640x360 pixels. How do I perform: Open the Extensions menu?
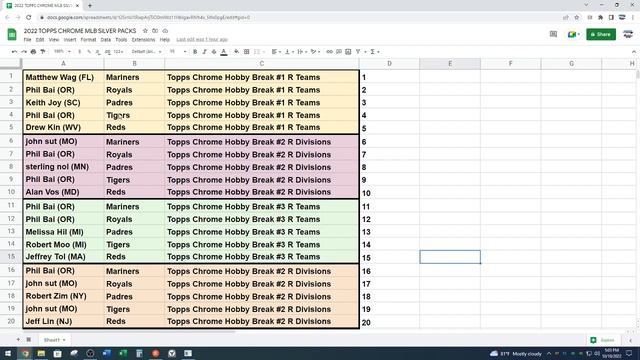pyautogui.click(x=143, y=40)
